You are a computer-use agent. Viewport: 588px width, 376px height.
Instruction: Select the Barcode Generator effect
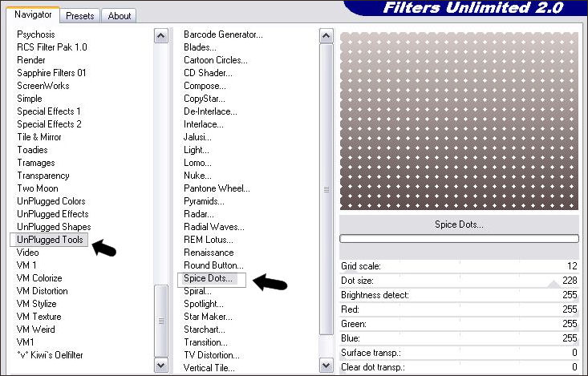tap(222, 34)
